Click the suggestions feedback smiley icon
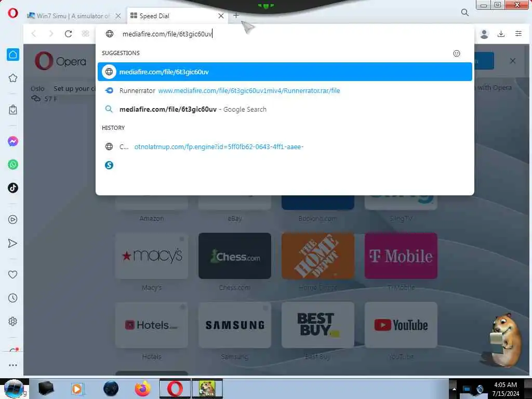The width and height of the screenshot is (532, 399). (457, 54)
